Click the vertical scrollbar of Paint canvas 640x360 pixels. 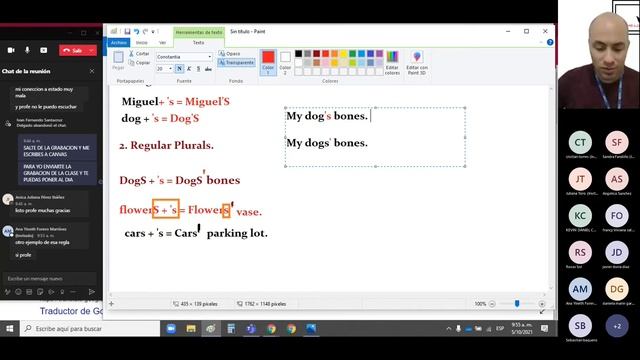point(551,188)
